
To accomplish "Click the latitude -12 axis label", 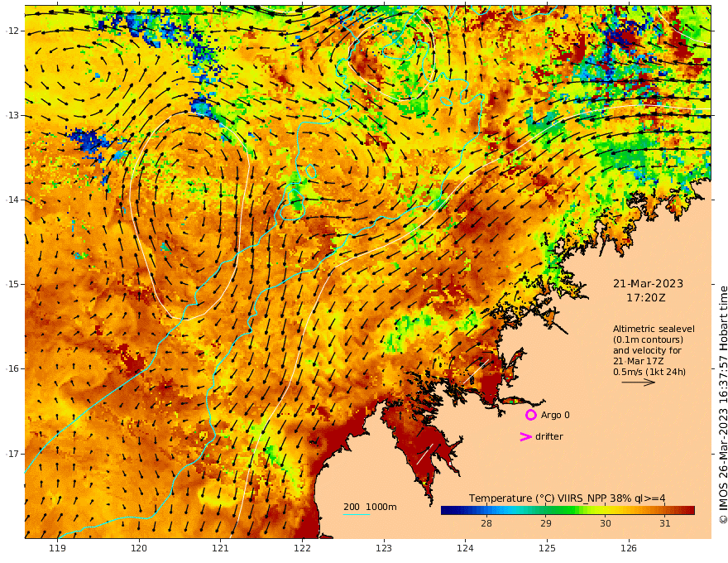I will 12,31.
